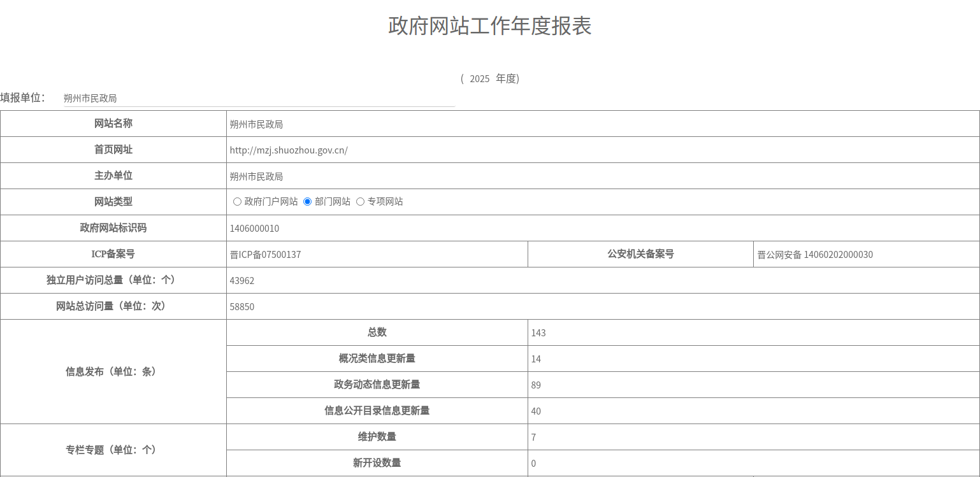This screenshot has height=477, width=980.
Task: Focus the 政务动态信息更新量 value field
Action: (752, 385)
